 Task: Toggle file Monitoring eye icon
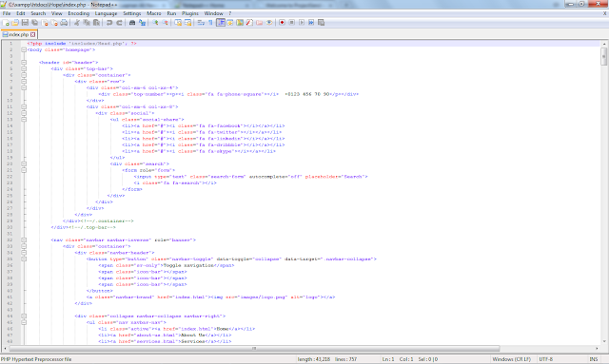[x=269, y=23]
